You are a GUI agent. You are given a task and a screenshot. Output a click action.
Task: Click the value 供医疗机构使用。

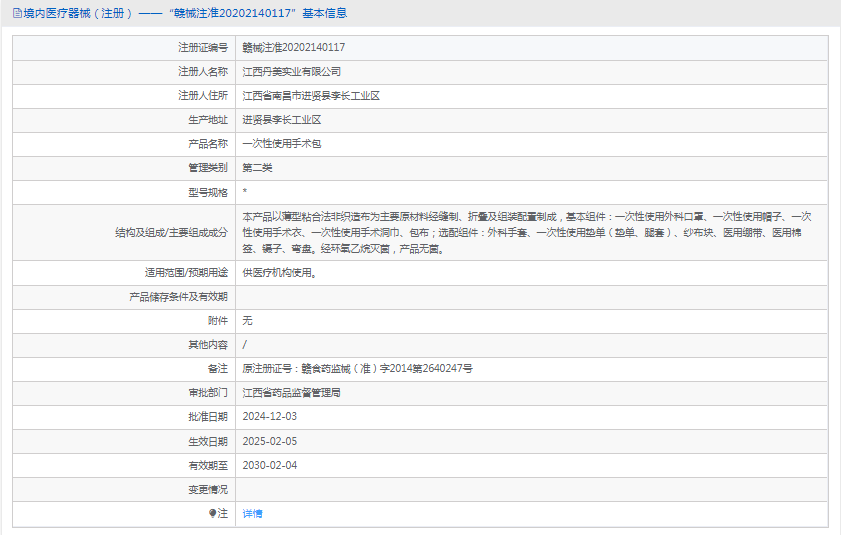click(x=279, y=273)
